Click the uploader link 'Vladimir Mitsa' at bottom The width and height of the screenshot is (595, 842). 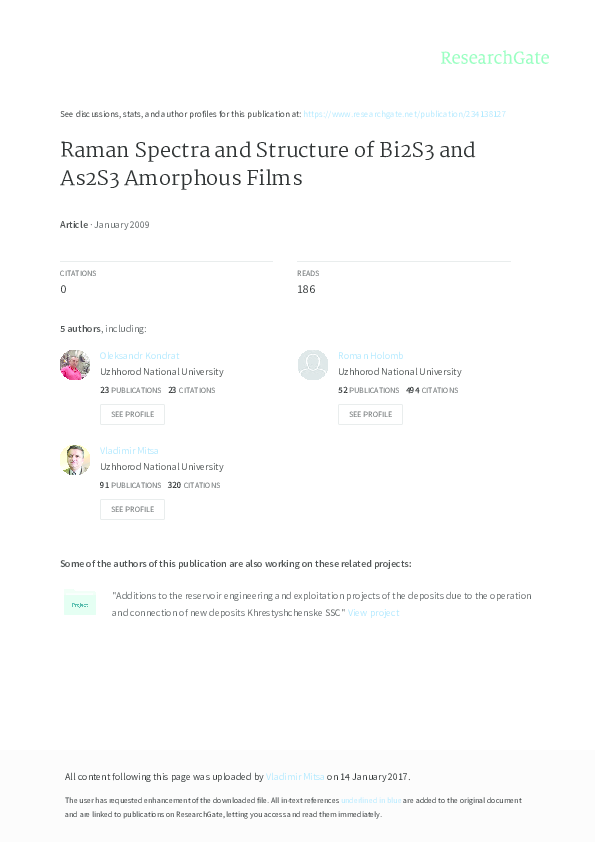coord(294,776)
